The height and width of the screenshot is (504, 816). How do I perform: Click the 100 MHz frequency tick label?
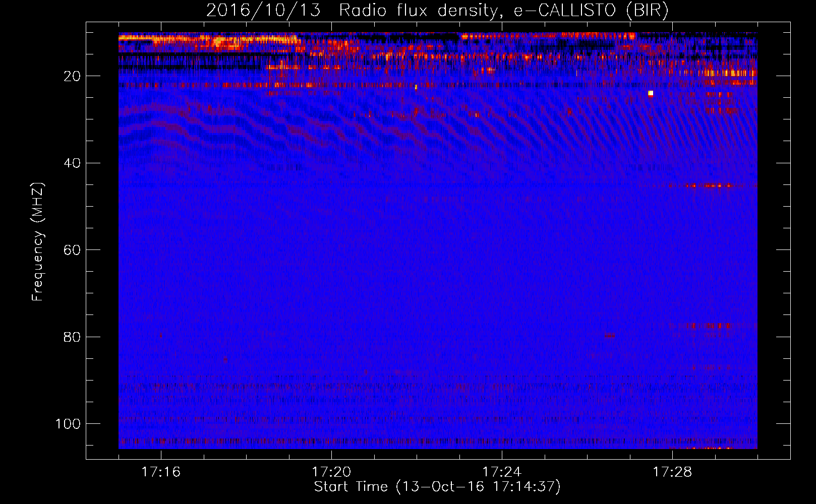(x=68, y=424)
